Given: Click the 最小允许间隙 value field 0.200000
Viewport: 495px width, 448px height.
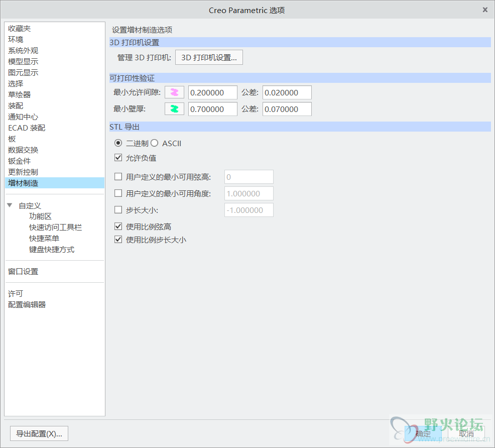Looking at the screenshot, I should (213, 92).
